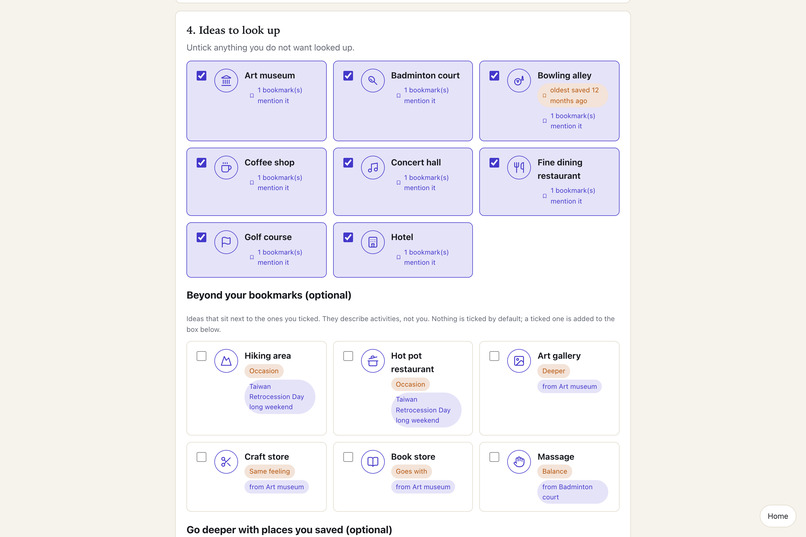Untick the Fine dining restaurant checkbox
Image resolution: width=806 pixels, height=537 pixels.
[x=494, y=162]
